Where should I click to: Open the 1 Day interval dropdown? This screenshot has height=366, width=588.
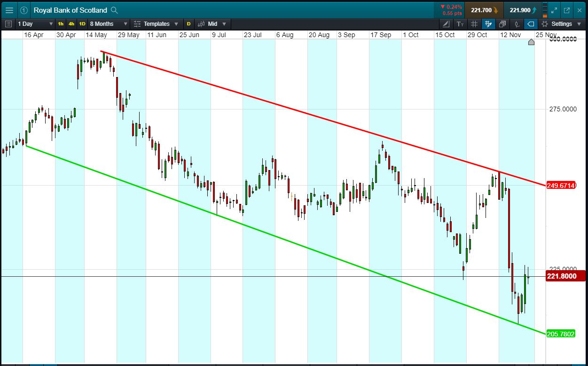point(35,23)
